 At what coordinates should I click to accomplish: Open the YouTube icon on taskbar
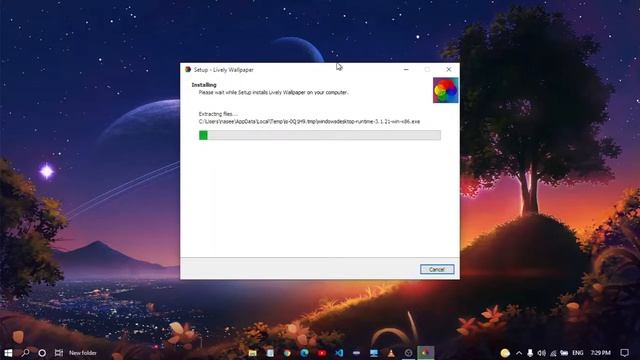pos(322,353)
